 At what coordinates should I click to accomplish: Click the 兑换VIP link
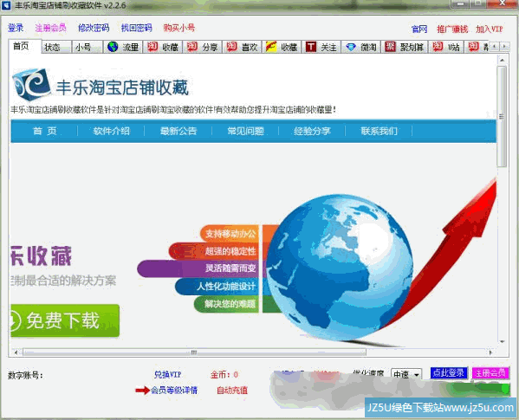click(x=167, y=374)
